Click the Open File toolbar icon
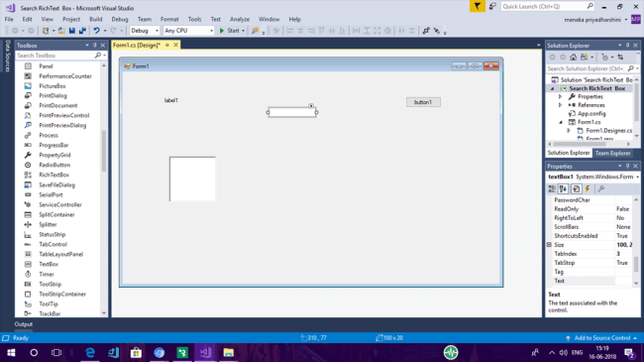Viewport: 644px width, 362px height. pyautogui.click(x=61, y=31)
